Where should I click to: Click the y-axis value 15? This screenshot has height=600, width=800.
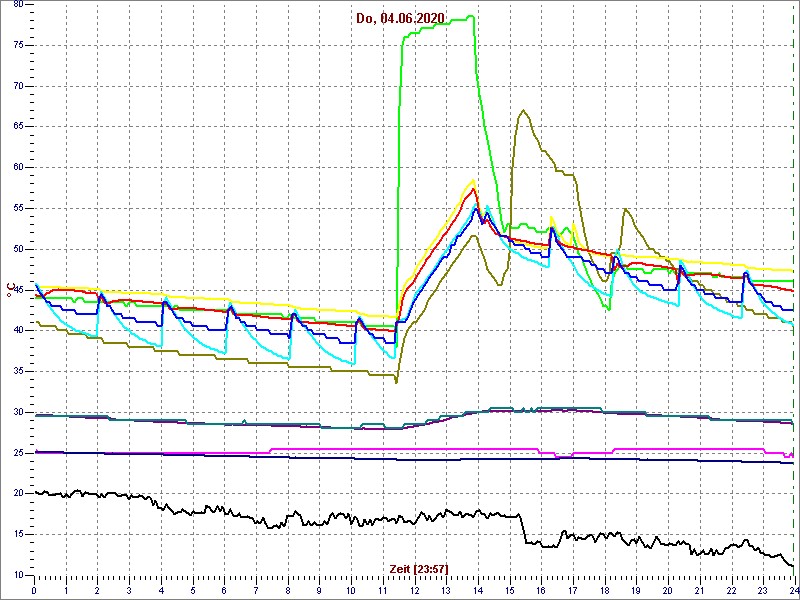coord(18,535)
